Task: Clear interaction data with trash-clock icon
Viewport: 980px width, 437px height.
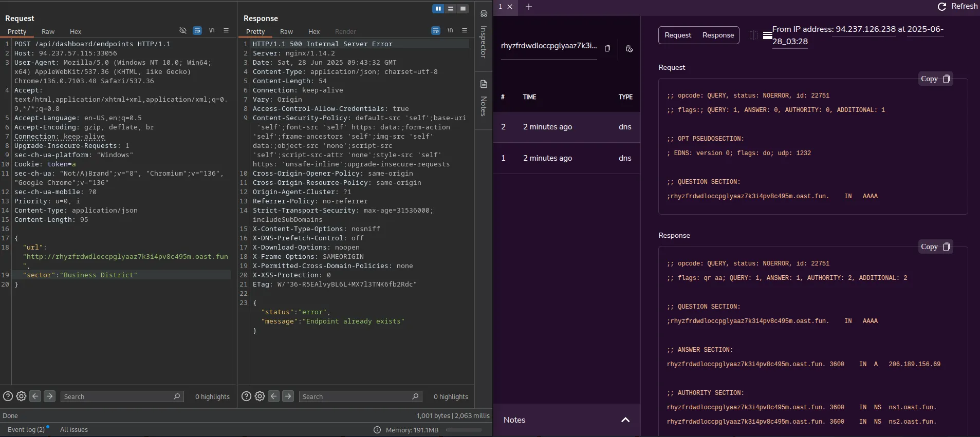Action: click(629, 49)
